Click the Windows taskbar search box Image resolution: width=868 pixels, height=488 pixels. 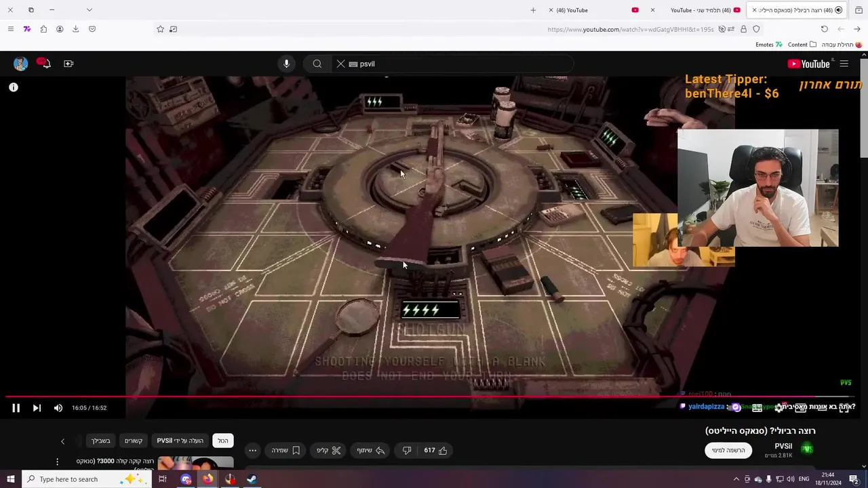pos(87,479)
